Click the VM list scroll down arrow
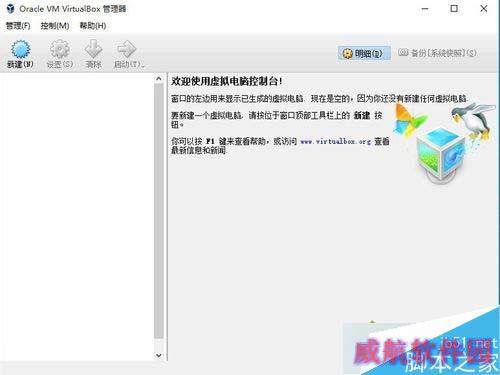Image resolution: width=500 pixels, height=375 pixels. [159, 355]
